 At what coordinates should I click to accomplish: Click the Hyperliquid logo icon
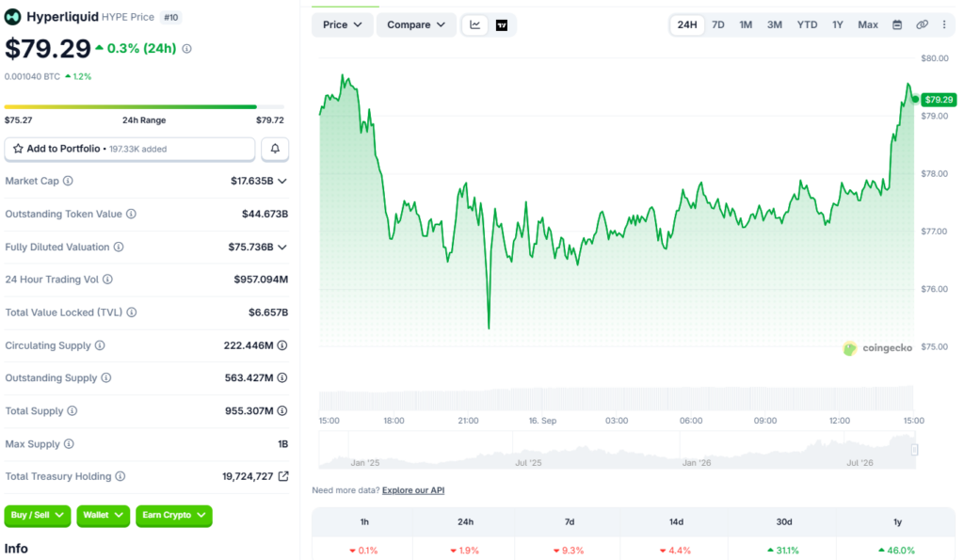click(12, 17)
